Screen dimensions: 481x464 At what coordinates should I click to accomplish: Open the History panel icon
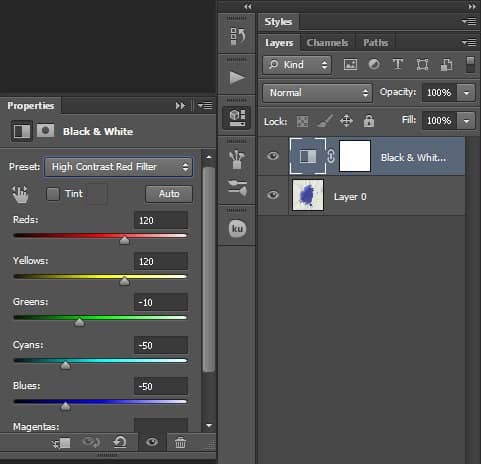coord(237,36)
